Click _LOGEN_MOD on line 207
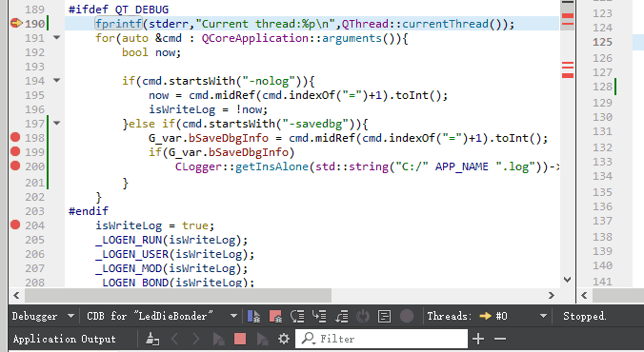Viewport: 644px width, 352px height. (x=129, y=268)
